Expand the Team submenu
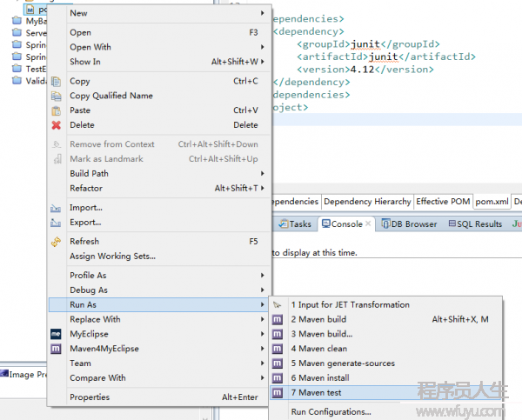Screen dimensions: 522x420 point(263,363)
